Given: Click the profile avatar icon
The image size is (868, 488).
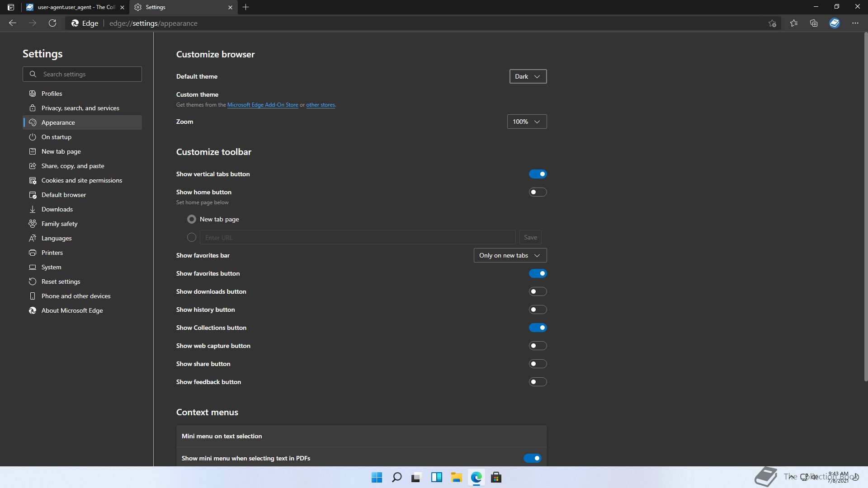Looking at the screenshot, I should pyautogui.click(x=835, y=23).
